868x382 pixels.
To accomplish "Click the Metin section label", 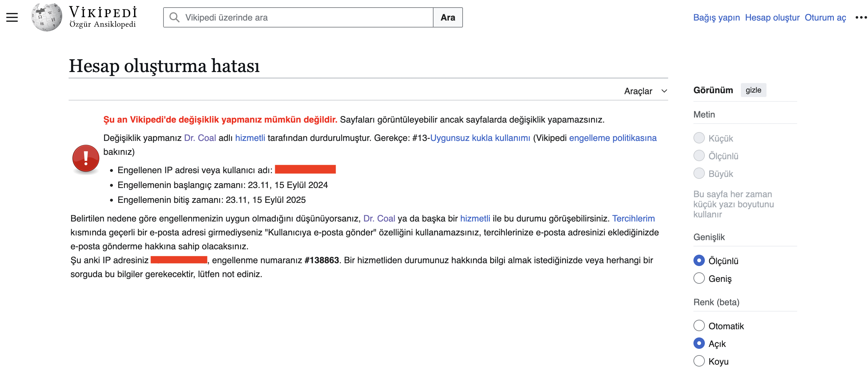I will [704, 114].
